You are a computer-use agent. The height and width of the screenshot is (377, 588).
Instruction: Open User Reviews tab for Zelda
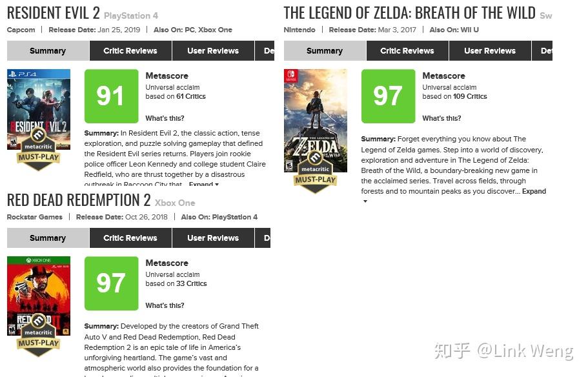[x=490, y=50]
